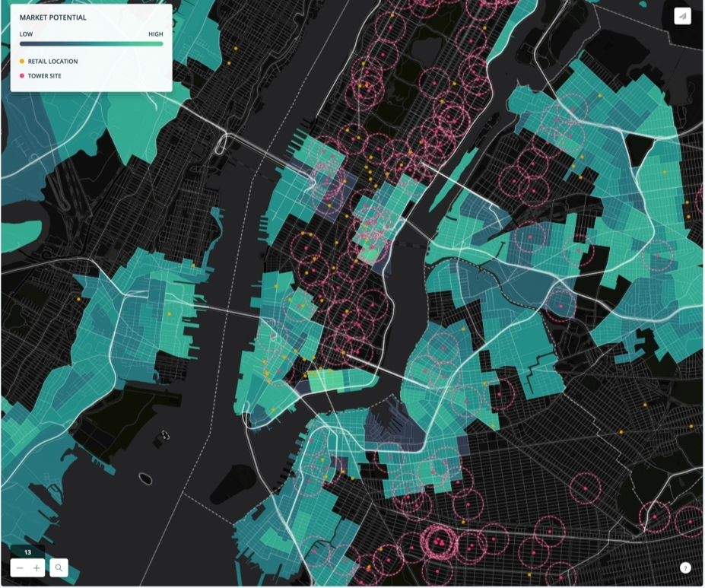Click the zoom in plus button

(x=37, y=567)
